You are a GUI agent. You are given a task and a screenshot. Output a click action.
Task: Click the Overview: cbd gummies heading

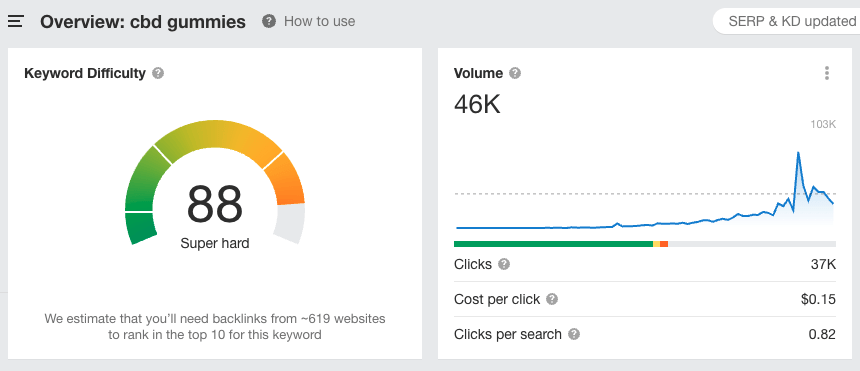click(143, 22)
